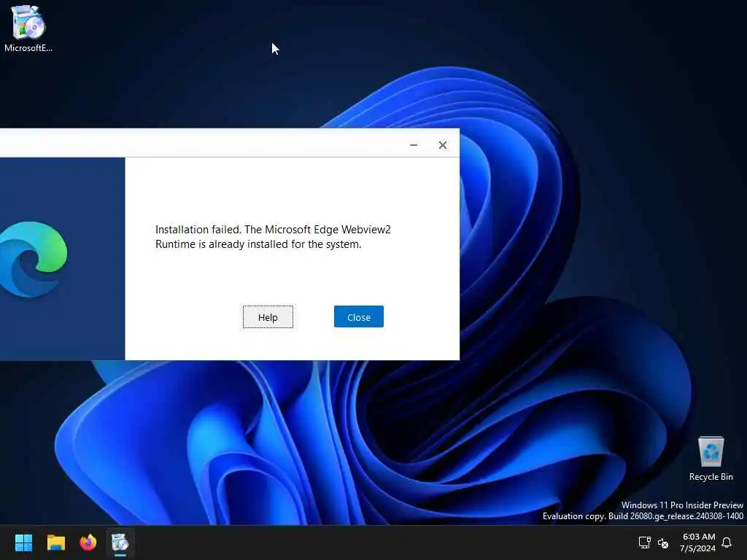Click the muted volume tray icon
Screen dimensions: 747x560
(662, 542)
